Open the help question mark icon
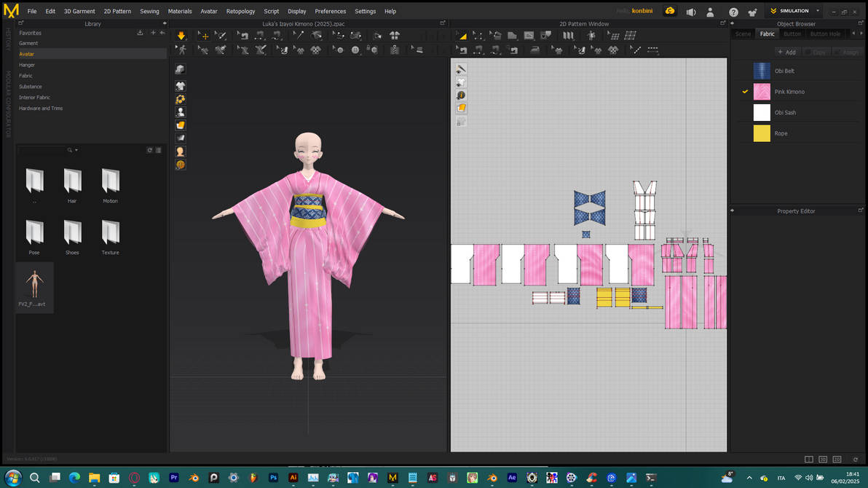The height and width of the screenshot is (488, 868). (733, 12)
